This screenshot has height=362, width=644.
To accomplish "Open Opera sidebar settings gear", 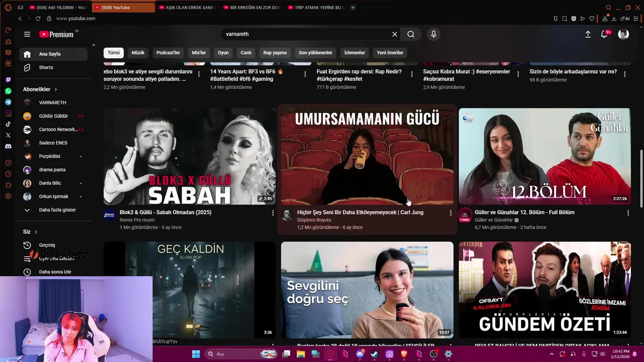I will tap(8, 196).
